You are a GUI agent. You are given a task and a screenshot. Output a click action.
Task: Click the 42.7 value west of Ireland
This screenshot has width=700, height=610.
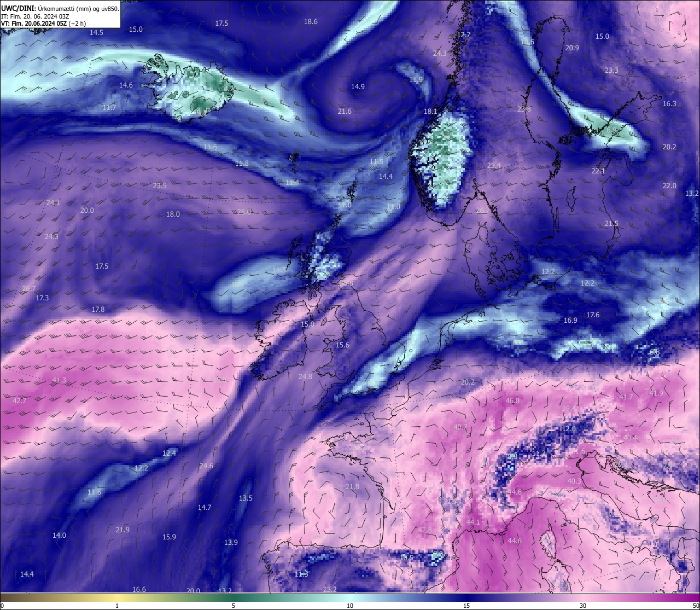[x=20, y=401]
